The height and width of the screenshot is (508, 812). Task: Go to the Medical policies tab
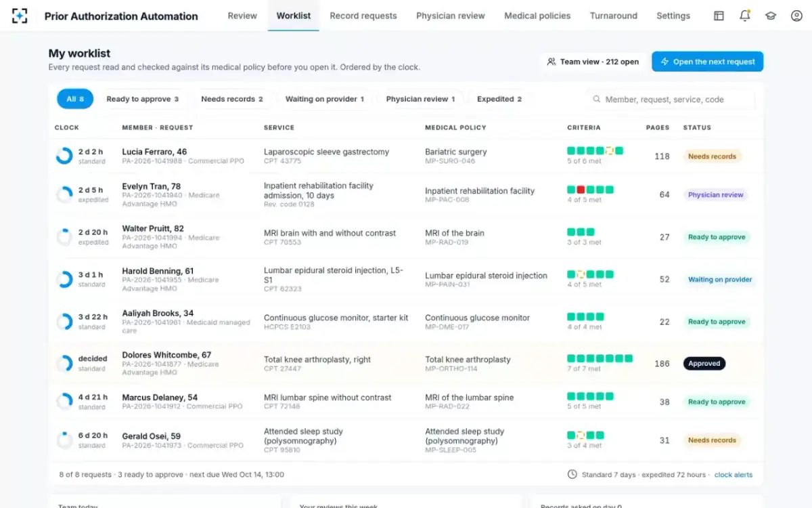(537, 16)
